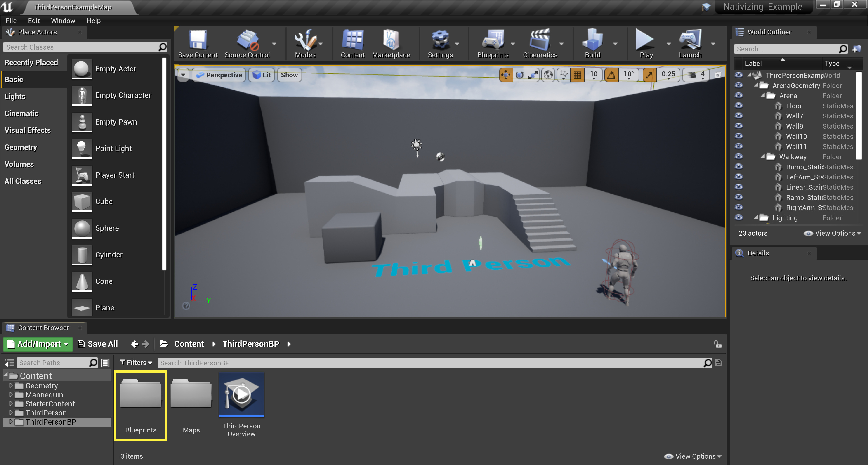Toggle grid snapping in the viewport toolbar
Viewport: 868px width, 465px height.
577,75
